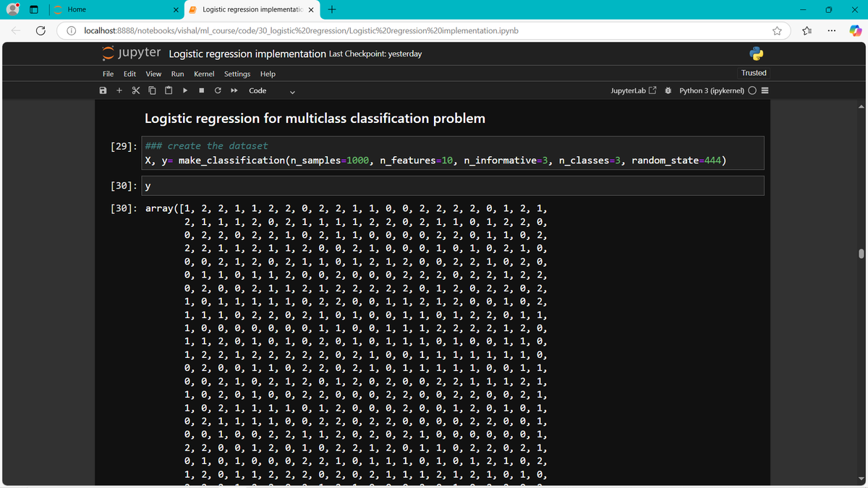868x488 pixels.
Task: Open the tab actions menu icon
Action: point(34,9)
